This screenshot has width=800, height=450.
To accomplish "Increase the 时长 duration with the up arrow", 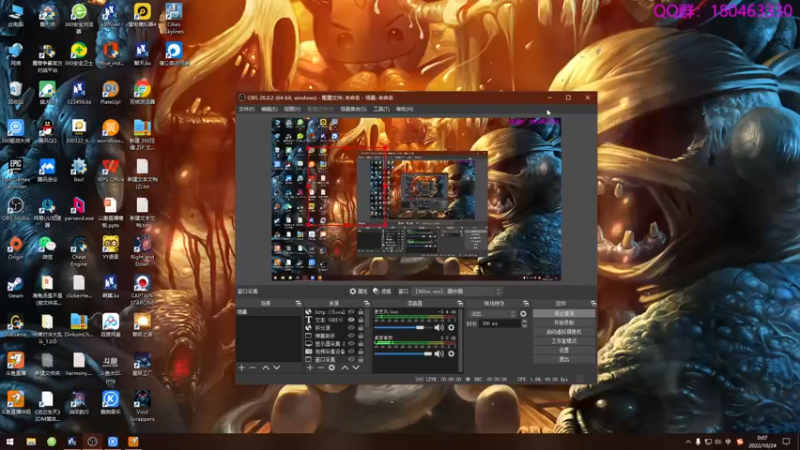I will (x=524, y=321).
